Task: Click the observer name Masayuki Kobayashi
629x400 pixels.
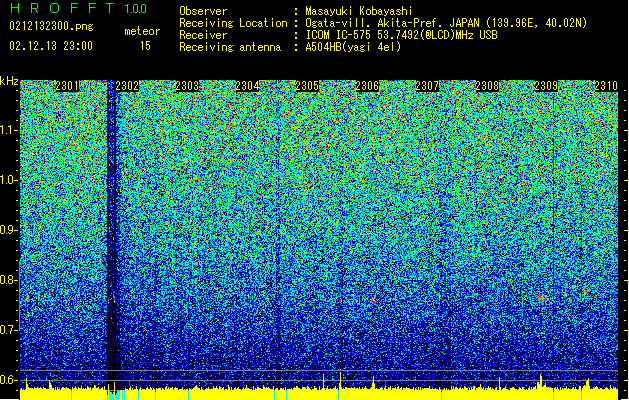Action: pyautogui.click(x=359, y=11)
